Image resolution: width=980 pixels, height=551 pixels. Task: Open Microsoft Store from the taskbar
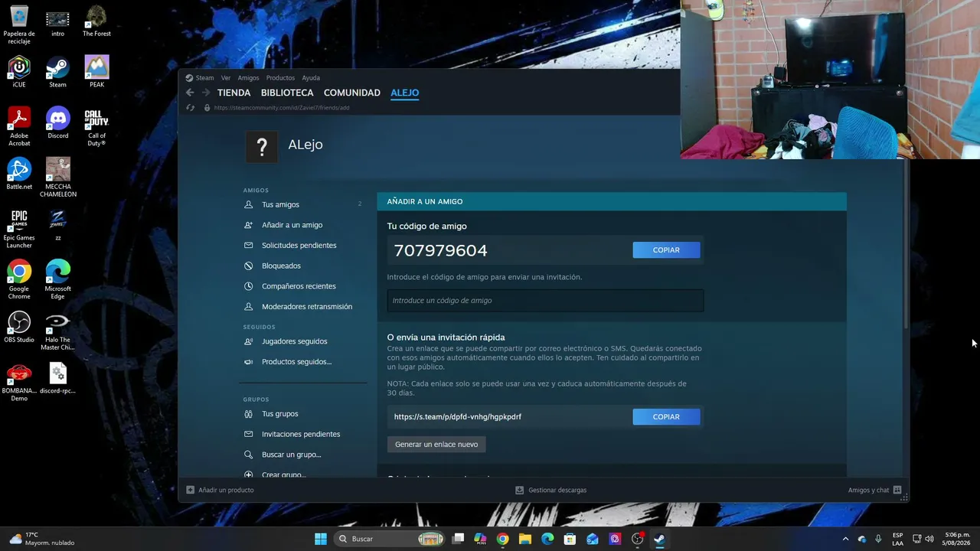(570, 539)
